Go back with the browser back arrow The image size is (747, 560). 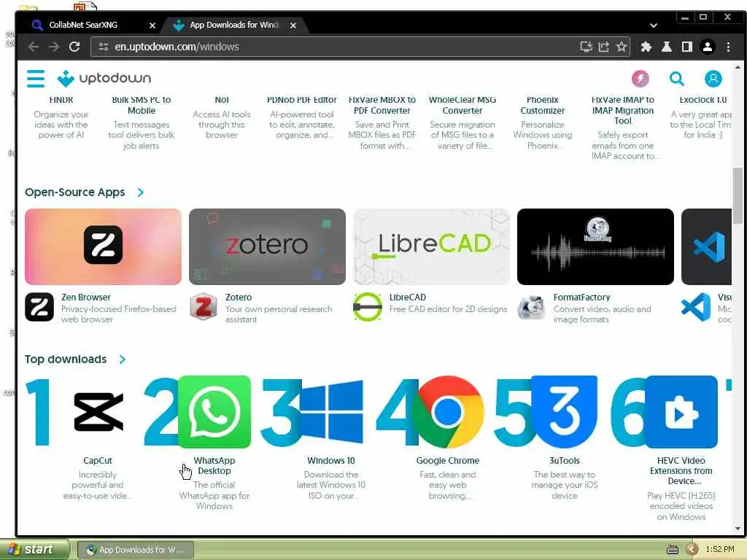coord(34,47)
